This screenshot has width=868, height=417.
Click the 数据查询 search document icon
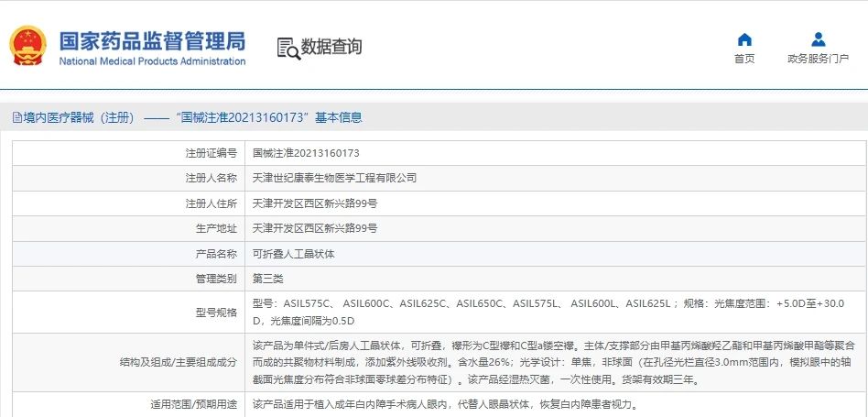(288, 49)
